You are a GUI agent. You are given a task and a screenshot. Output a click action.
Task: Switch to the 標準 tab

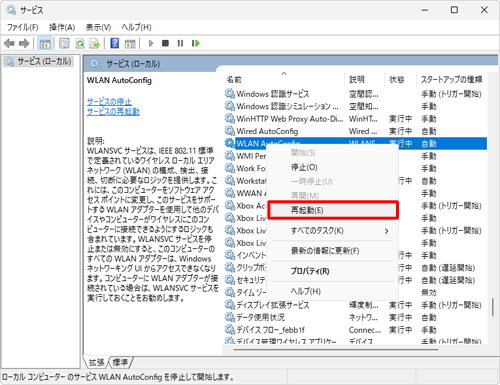pyautogui.click(x=120, y=362)
